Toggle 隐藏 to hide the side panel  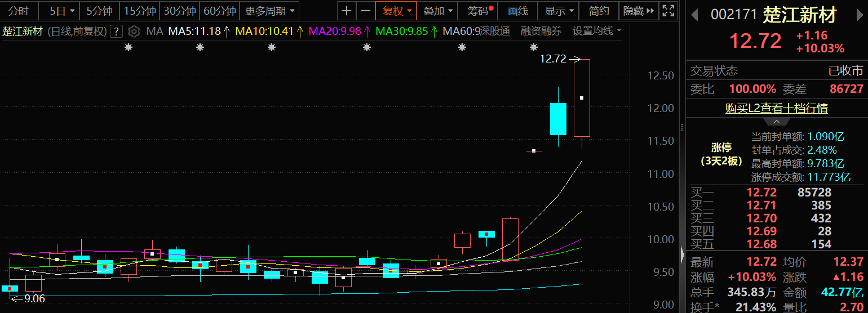(x=638, y=11)
